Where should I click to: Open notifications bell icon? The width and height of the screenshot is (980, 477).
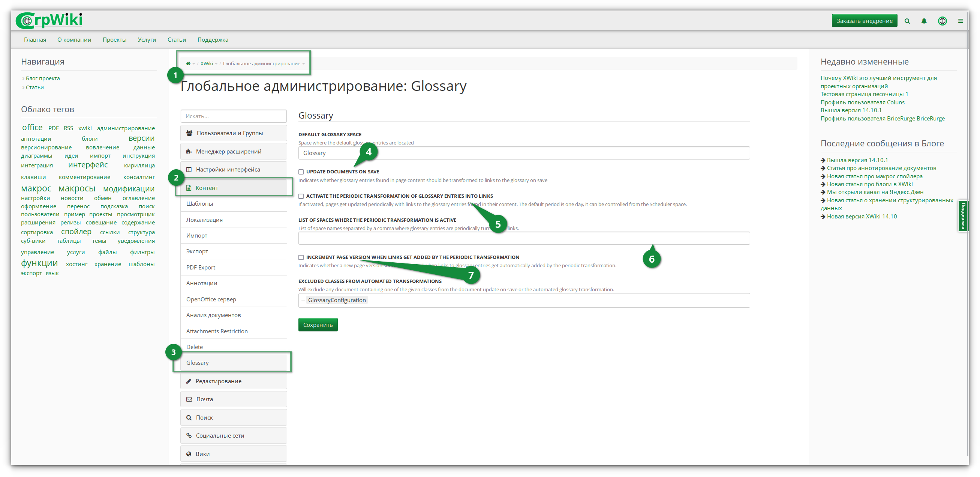click(924, 21)
